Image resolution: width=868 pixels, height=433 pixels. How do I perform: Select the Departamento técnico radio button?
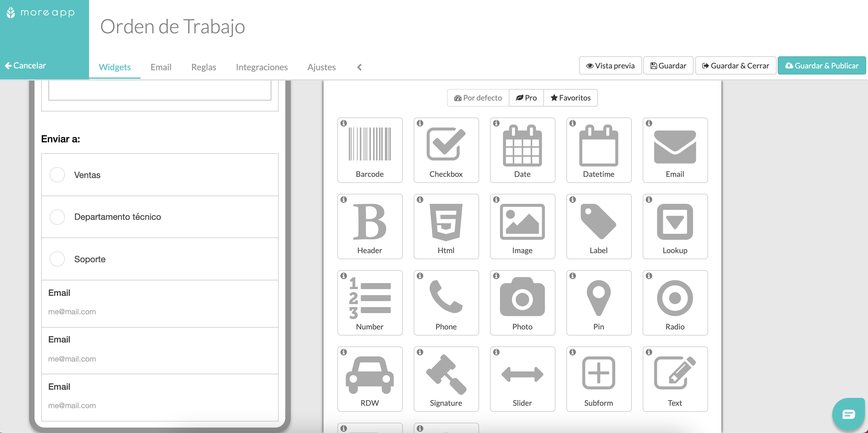[57, 216]
